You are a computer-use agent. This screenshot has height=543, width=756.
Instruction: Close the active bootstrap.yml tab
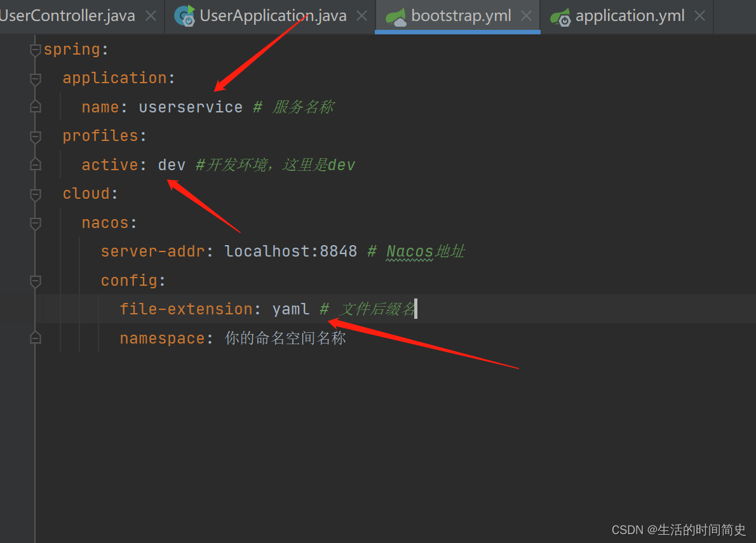(x=525, y=17)
